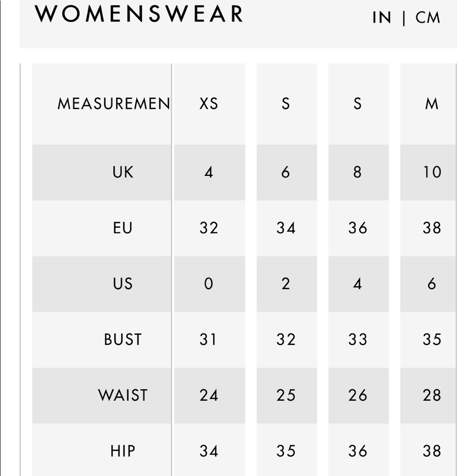Select the XS size column header
Image resolution: width=476 pixels, height=476 pixels.
click(x=209, y=104)
